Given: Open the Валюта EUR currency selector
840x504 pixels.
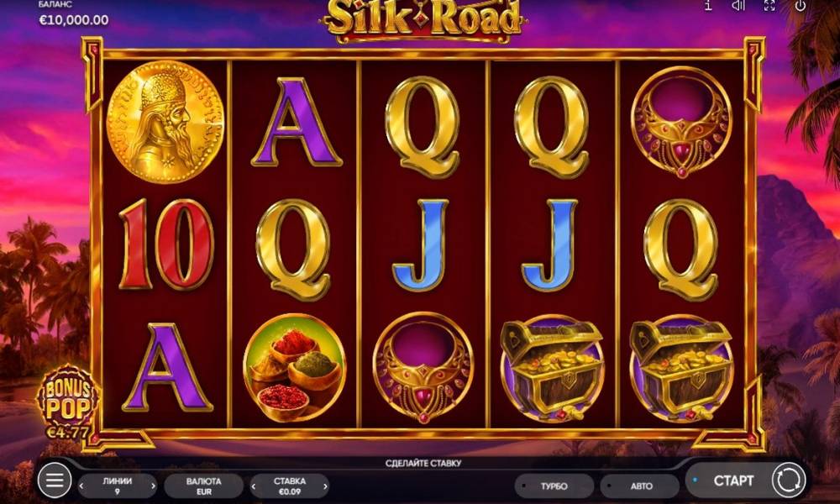Looking at the screenshot, I should tap(203, 486).
